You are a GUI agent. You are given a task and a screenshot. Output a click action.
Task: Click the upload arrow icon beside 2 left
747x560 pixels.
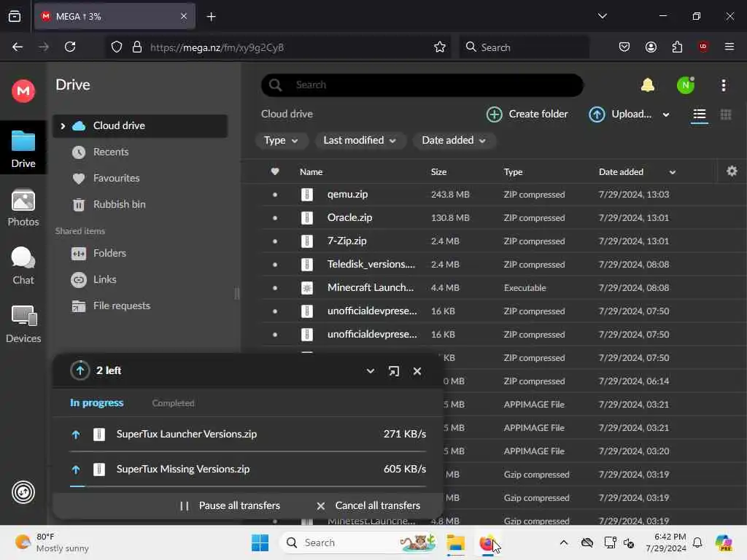[x=80, y=370]
